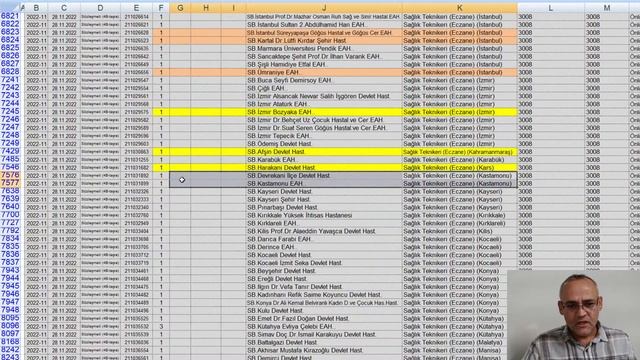This screenshot has width=640, height=360.
Task: Select column K header
Action: [460, 8]
